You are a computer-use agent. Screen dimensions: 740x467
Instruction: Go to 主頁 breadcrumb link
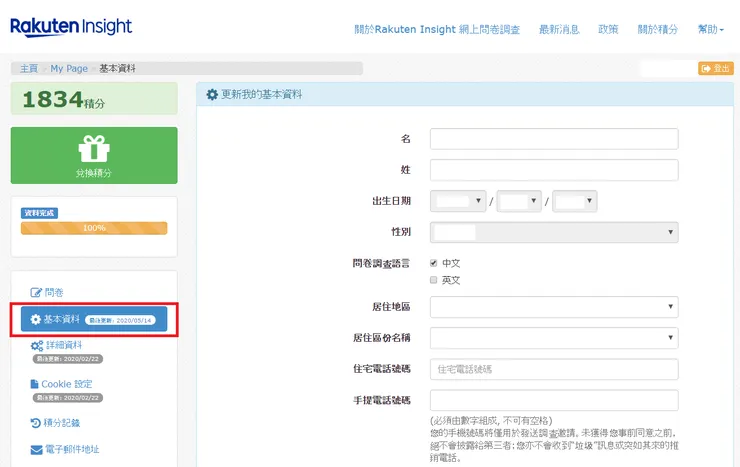29,68
